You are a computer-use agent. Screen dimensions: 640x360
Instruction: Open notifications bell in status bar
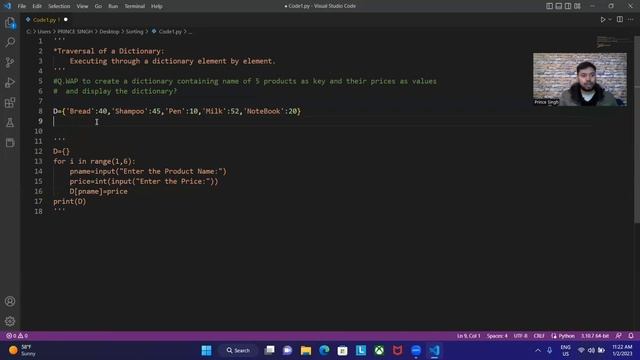point(631,336)
